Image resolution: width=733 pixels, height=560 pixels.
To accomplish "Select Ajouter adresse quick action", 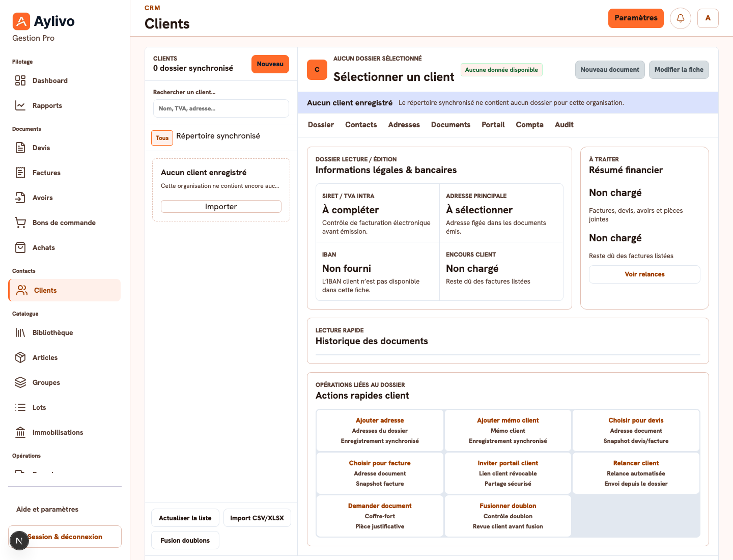I will (x=380, y=431).
